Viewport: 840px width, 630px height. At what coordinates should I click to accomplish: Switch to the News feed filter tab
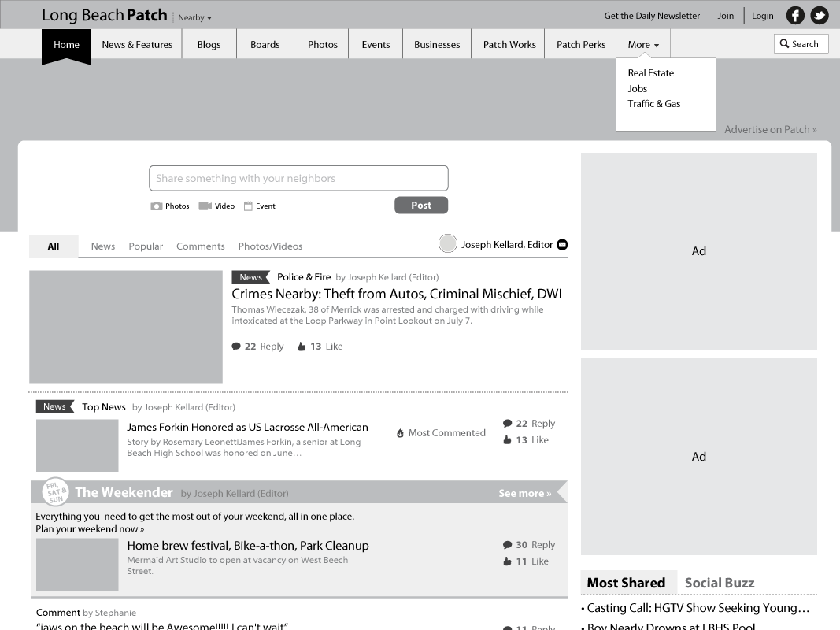[103, 246]
